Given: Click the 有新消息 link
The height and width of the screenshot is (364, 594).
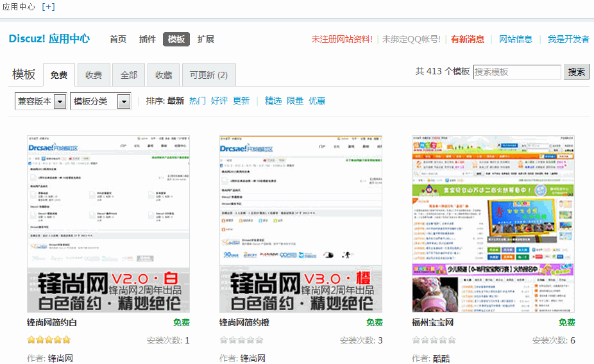Looking at the screenshot, I should point(468,39).
